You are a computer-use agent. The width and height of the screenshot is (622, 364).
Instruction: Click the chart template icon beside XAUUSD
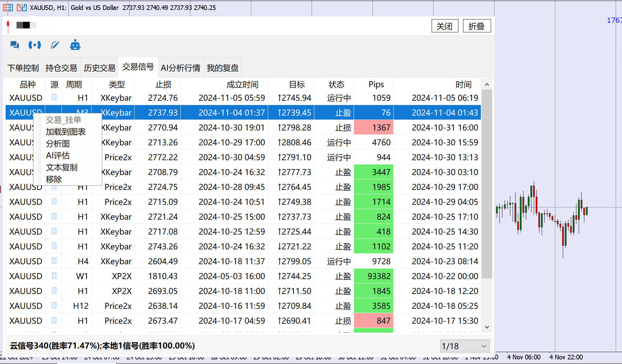[x=22, y=8]
